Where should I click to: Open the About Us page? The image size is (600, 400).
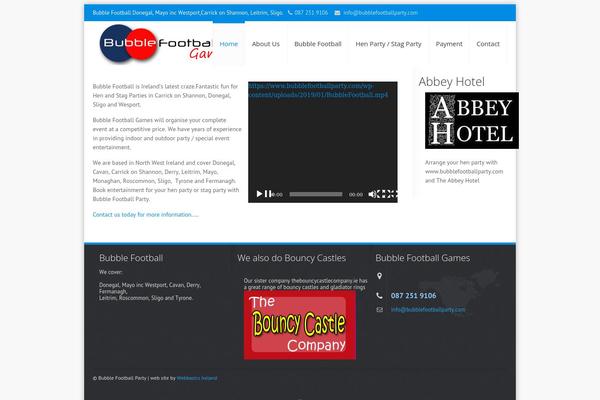pos(266,44)
